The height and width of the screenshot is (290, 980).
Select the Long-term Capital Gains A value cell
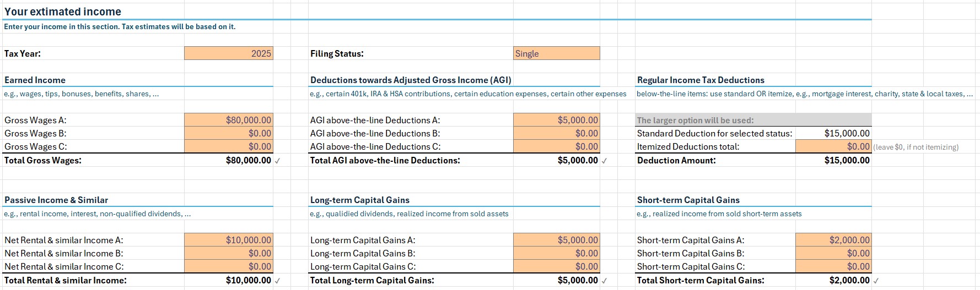pos(556,240)
